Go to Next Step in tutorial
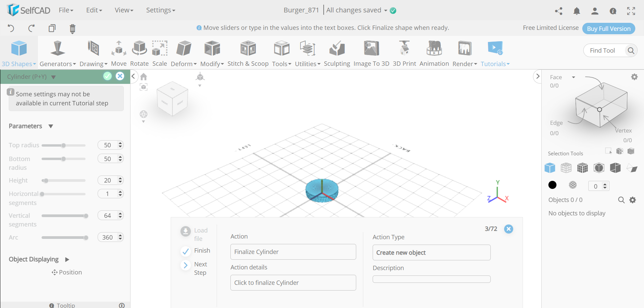Viewport: 644px width, 308px height. coord(195,268)
